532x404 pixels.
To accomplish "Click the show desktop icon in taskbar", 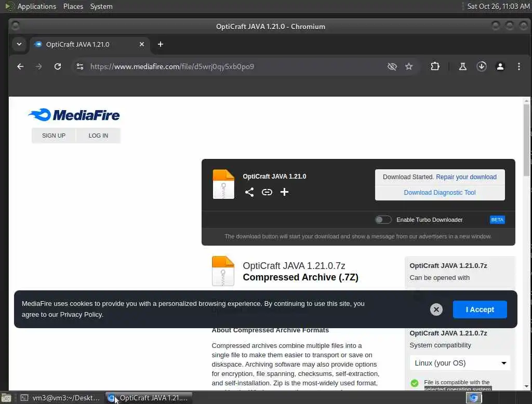I will 6,398.
